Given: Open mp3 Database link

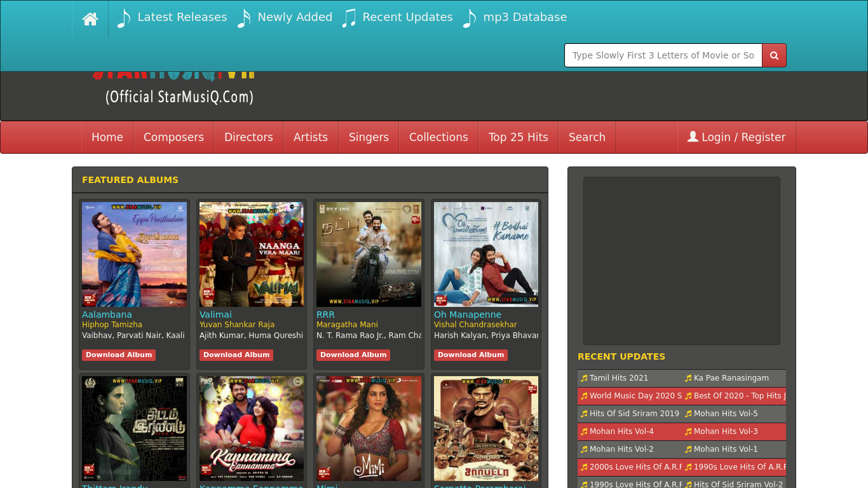Looking at the screenshot, I should click(x=525, y=17).
